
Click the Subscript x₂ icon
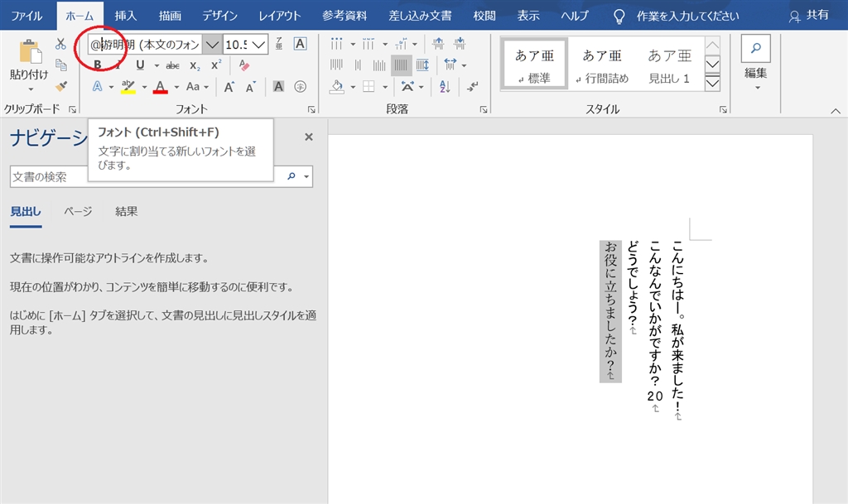pyautogui.click(x=195, y=65)
